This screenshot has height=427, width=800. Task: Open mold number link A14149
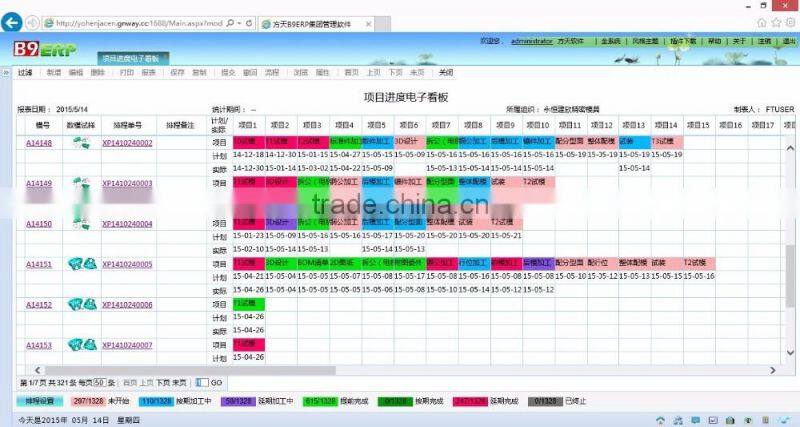pos(38,184)
